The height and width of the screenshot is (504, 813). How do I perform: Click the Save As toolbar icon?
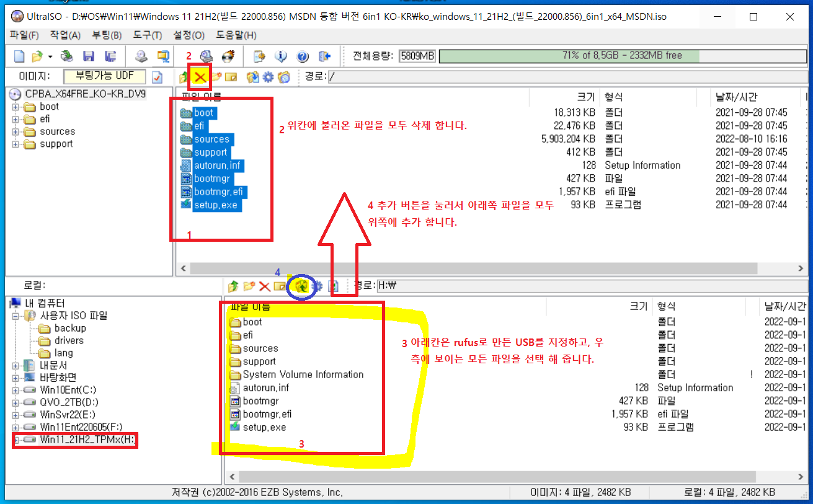(110, 56)
